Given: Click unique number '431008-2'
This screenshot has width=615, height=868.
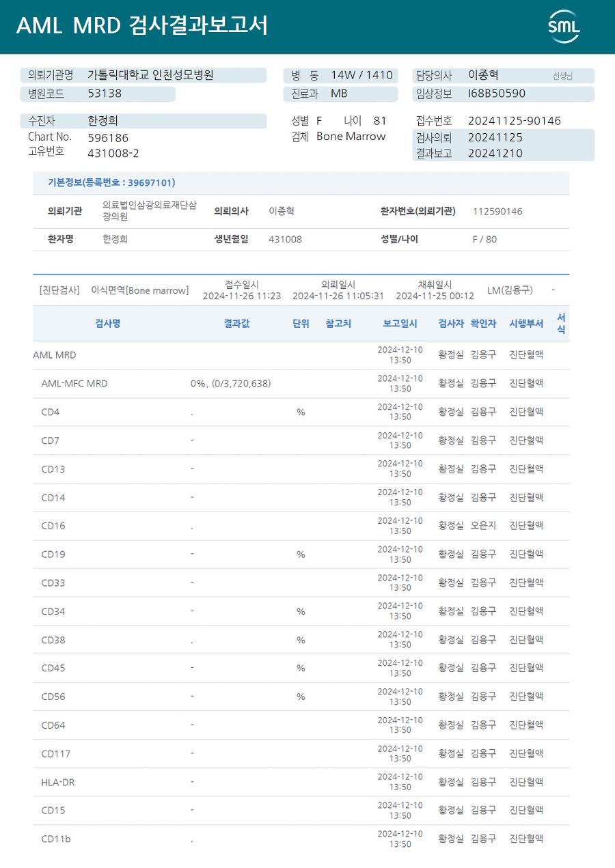Looking at the screenshot, I should coord(113,153).
